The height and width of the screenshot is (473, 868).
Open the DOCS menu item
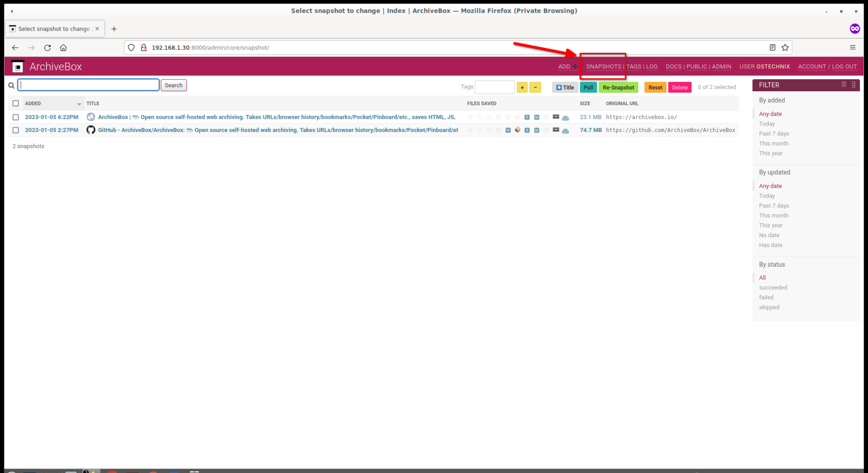673,66
